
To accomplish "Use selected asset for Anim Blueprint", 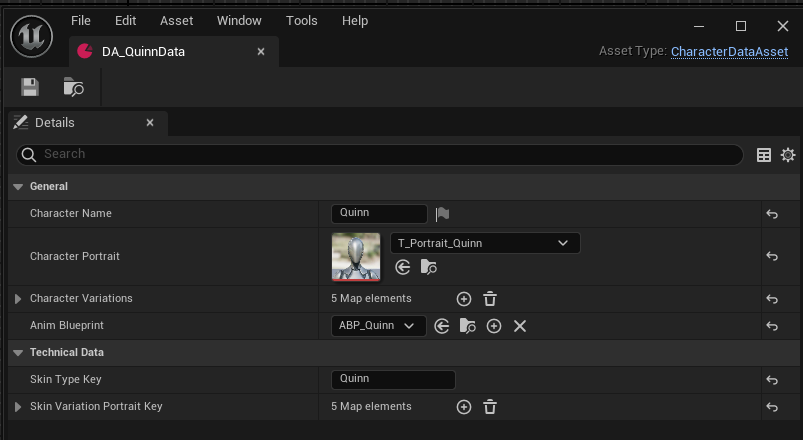I will (441, 326).
